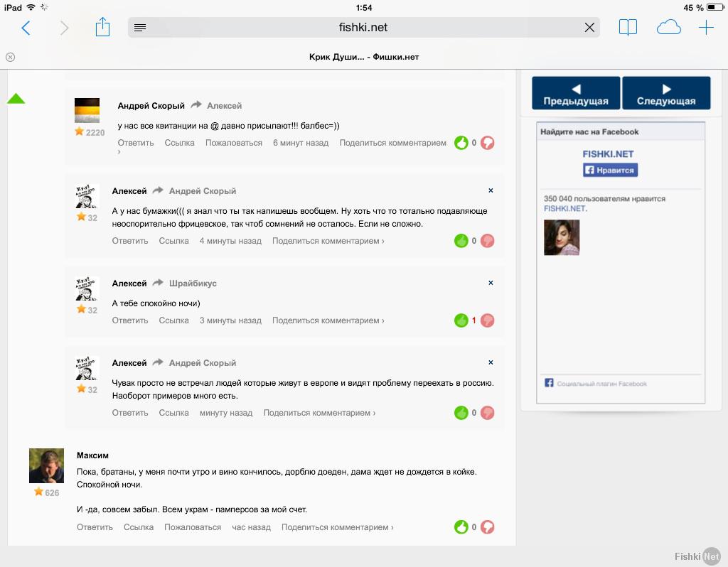This screenshot has width=728, height=567.
Task: Expand 'Поделиться комментарием' on 'спокойно ночи' comment
Action: (x=328, y=320)
